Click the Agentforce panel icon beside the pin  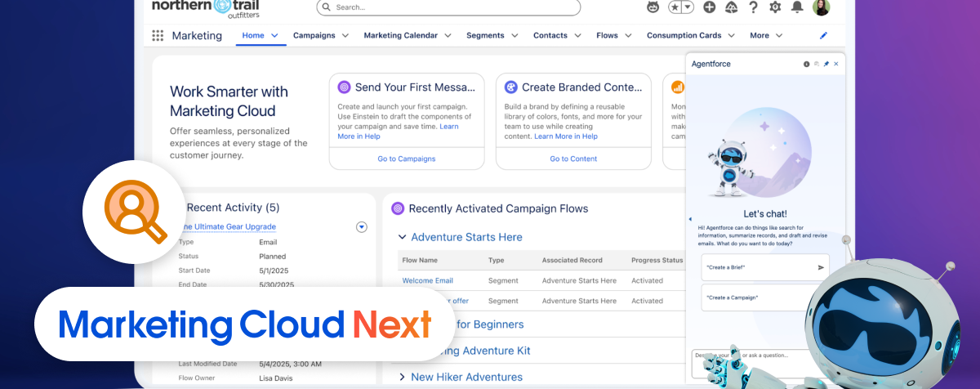pos(817,64)
